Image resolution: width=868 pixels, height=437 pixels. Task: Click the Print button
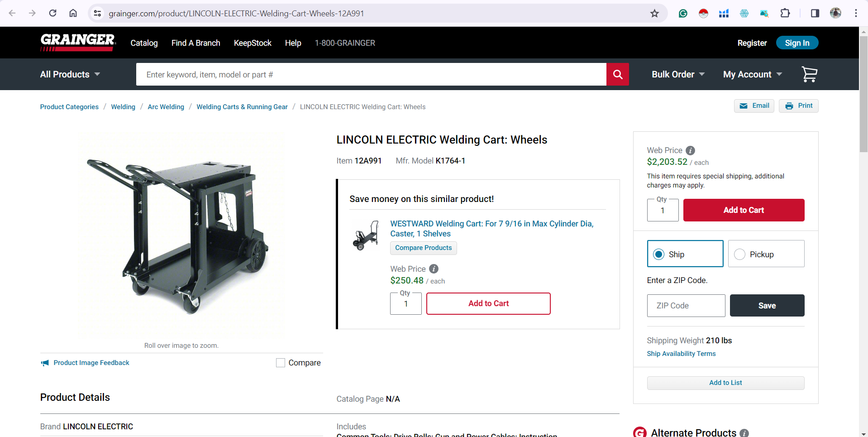pyautogui.click(x=798, y=106)
